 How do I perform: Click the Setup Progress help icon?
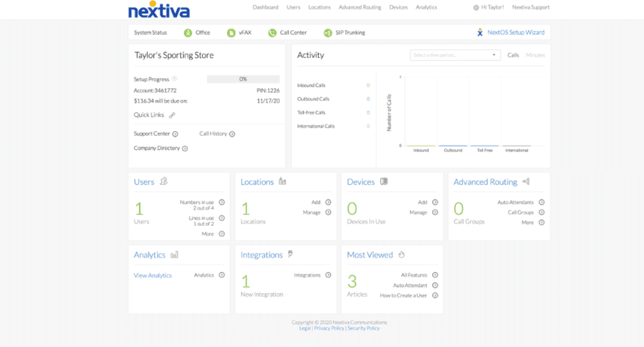pos(174,78)
